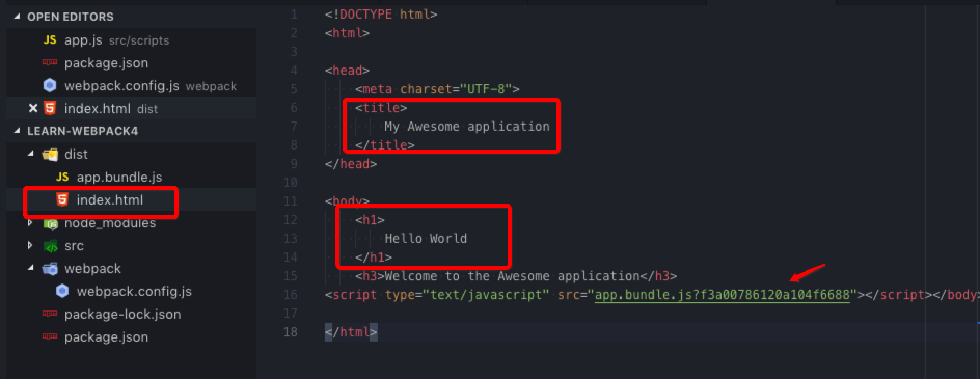Viewport: 980px width, 379px height.
Task: Click the 'My Awesome application' title text
Action: coord(467,126)
